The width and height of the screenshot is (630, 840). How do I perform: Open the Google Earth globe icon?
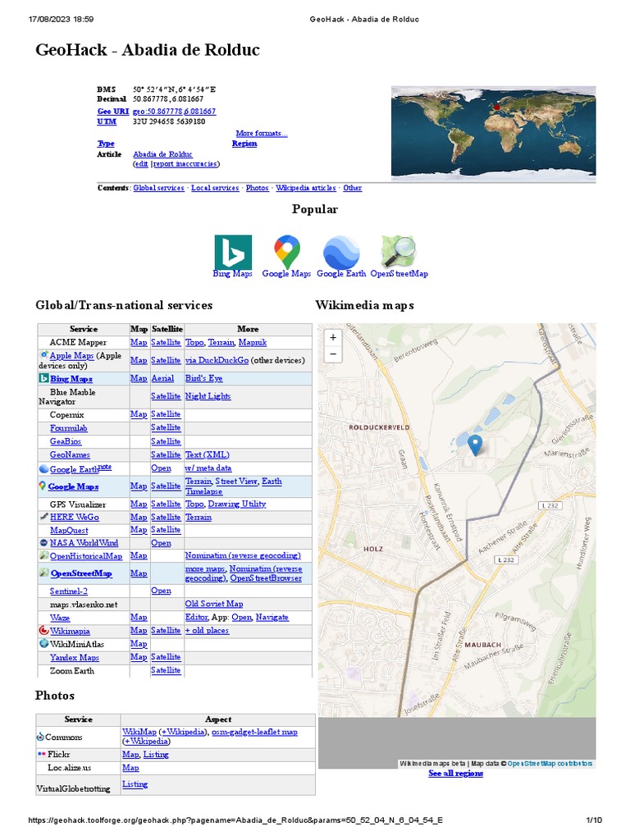click(x=341, y=253)
